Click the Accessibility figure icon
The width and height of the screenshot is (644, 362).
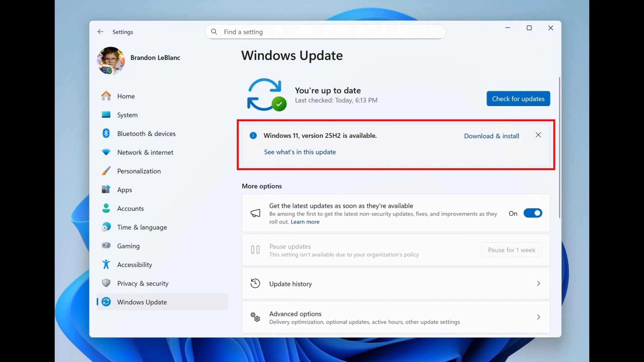click(106, 264)
